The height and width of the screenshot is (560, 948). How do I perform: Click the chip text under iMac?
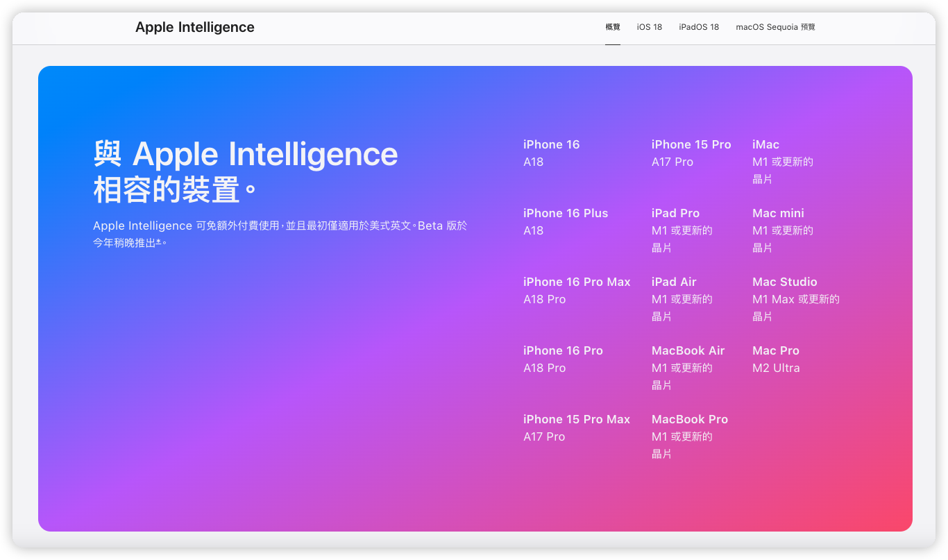[783, 170]
